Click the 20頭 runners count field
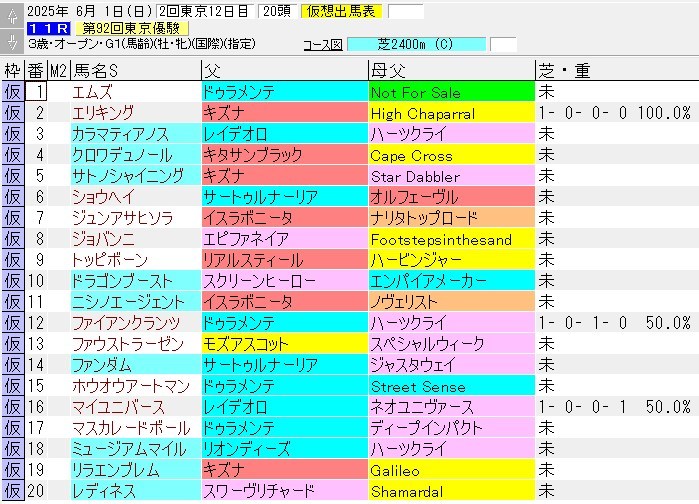Screen dimensions: 699x504 pyautogui.click(x=277, y=12)
